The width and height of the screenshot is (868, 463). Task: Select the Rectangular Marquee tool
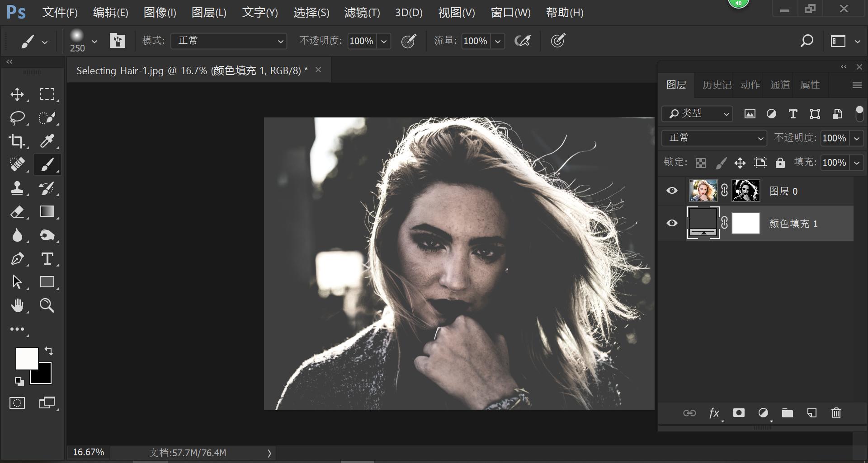coord(47,94)
